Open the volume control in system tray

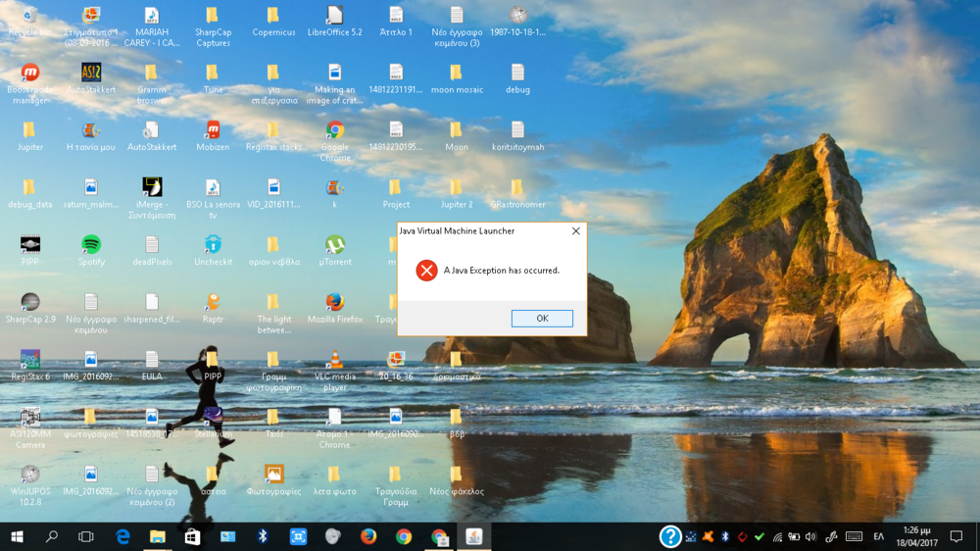(809, 536)
